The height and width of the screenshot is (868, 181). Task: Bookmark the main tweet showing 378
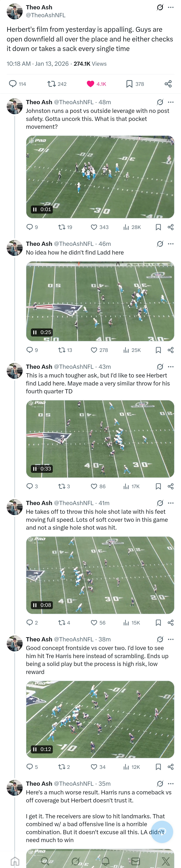(129, 84)
